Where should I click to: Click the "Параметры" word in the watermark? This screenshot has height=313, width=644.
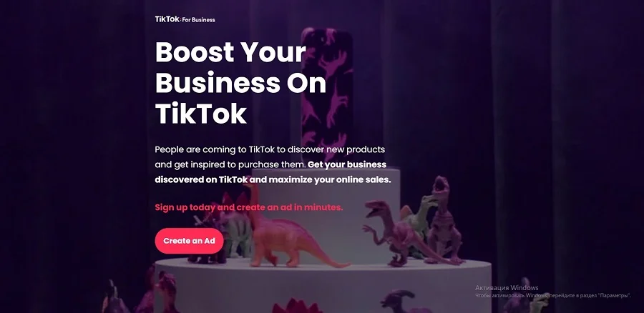click(x=614, y=295)
